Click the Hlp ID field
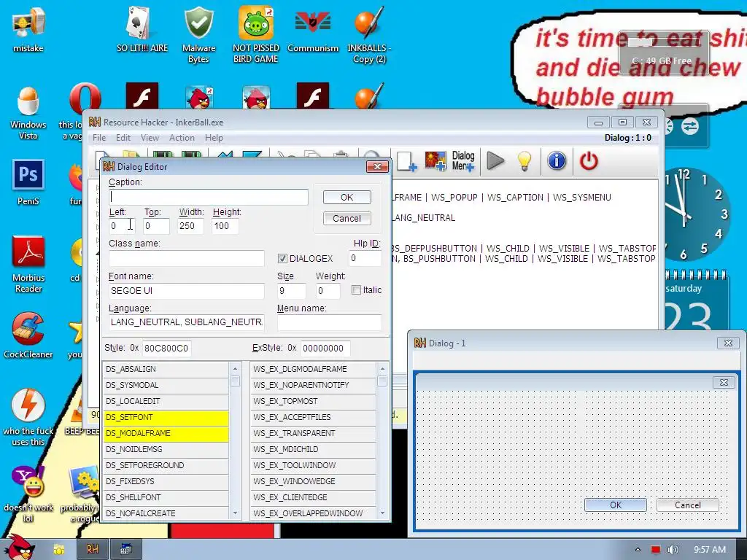Viewport: 747px width, 560px height. (x=365, y=259)
